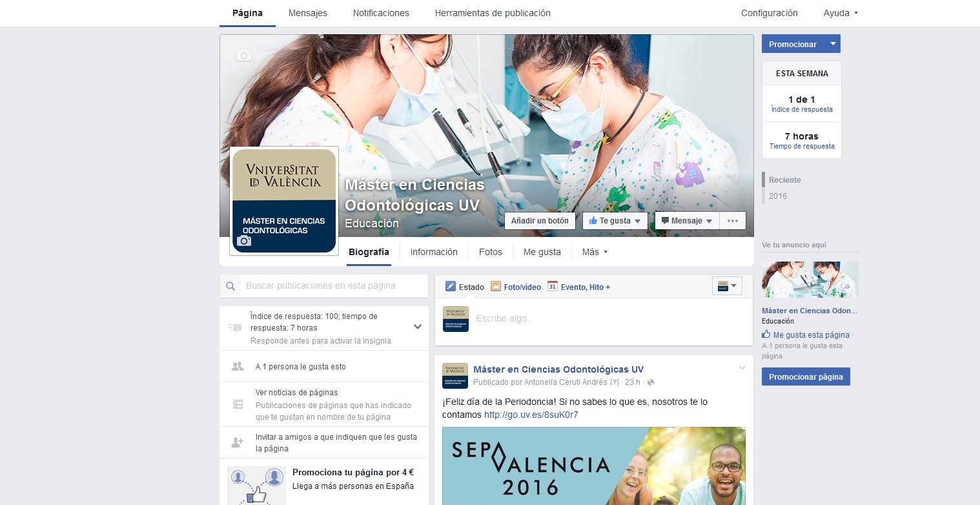
Task: Select the Fotos tab
Action: [491, 252]
